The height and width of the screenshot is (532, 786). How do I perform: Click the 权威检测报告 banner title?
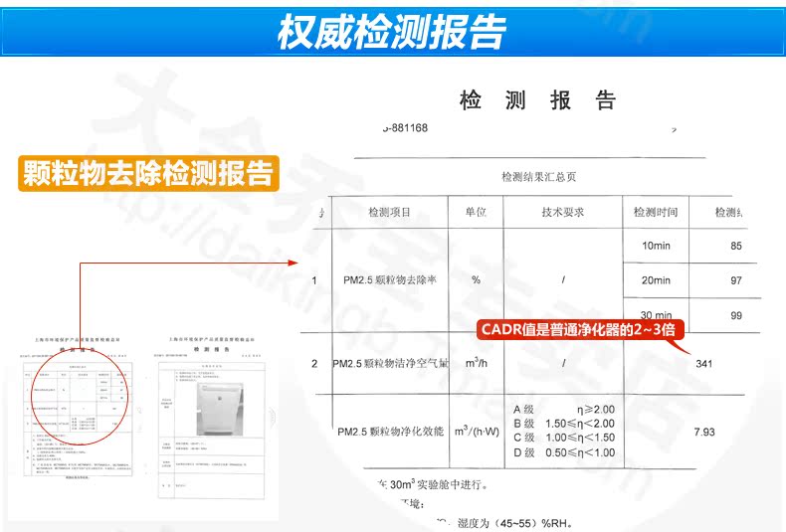391,31
